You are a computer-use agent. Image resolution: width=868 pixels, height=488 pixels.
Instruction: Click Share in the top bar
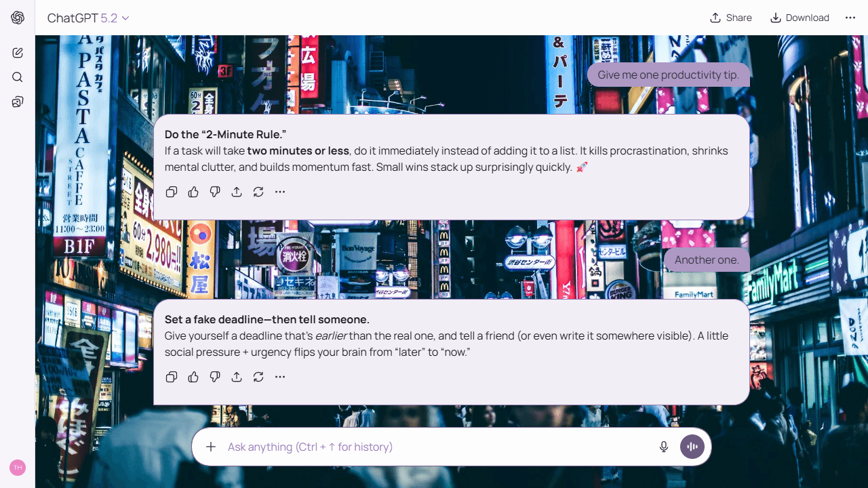click(730, 18)
